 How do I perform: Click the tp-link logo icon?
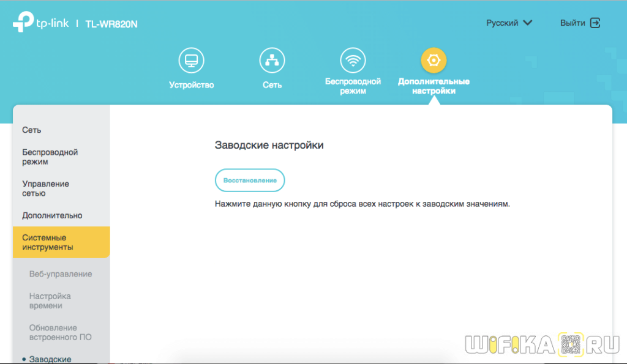[x=22, y=24]
